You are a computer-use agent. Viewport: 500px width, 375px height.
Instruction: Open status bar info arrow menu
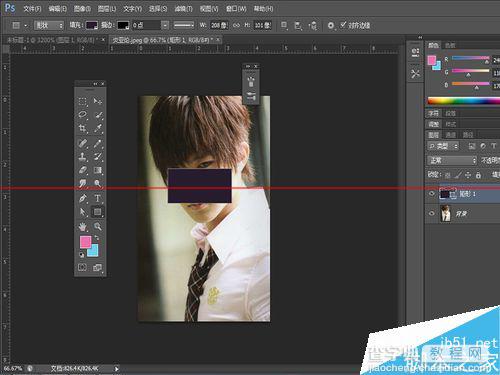116,369
